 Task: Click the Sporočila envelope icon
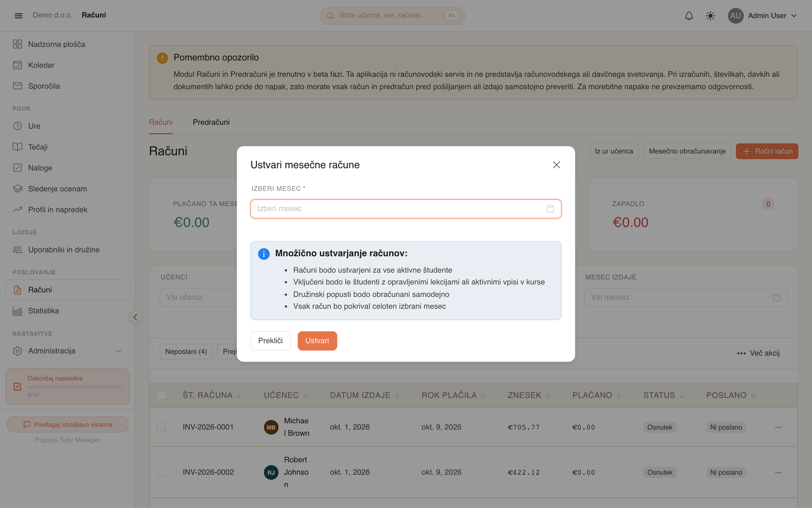click(17, 86)
